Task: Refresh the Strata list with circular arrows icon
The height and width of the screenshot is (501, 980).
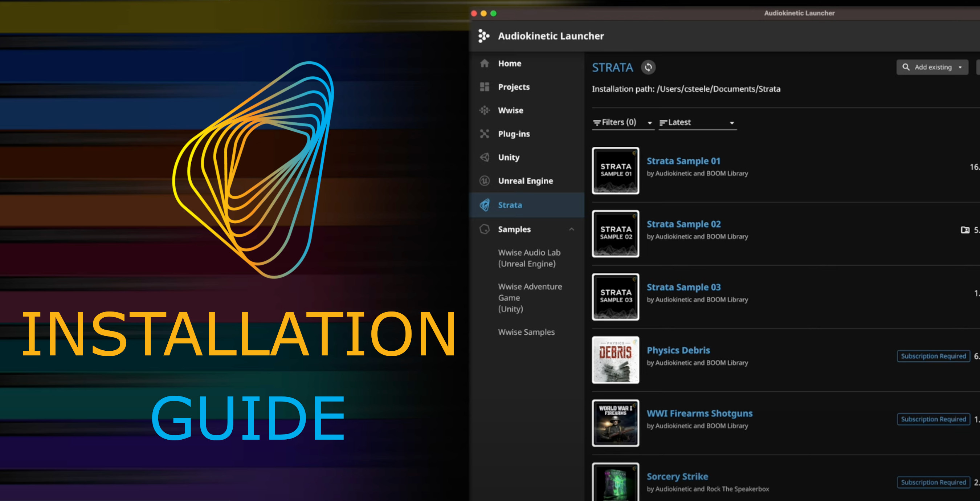Action: [x=648, y=67]
